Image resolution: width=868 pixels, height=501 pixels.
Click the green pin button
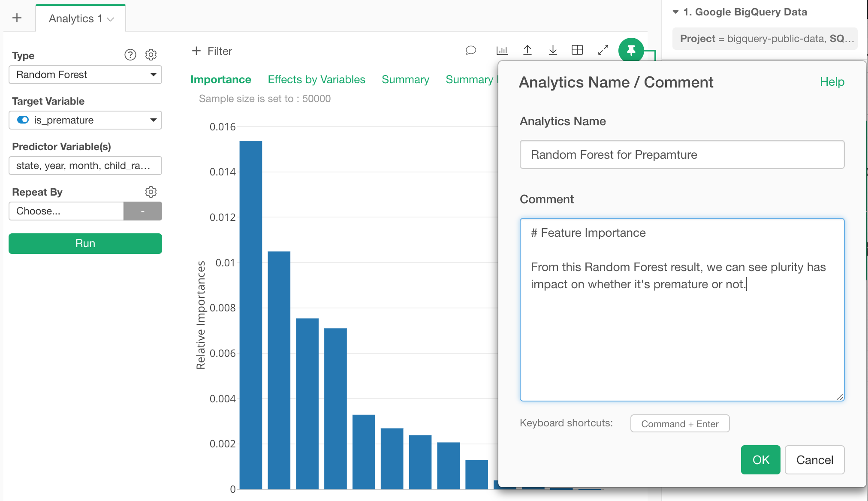click(x=631, y=51)
